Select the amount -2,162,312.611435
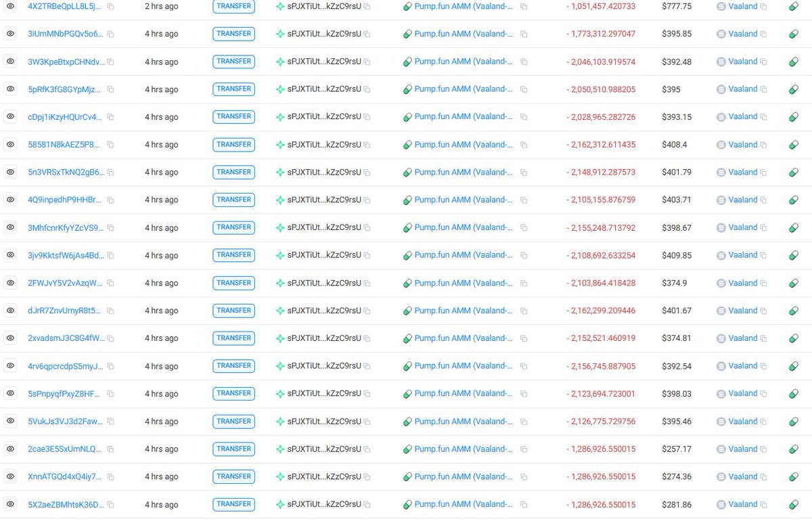Viewport: 812px width, 521px height. click(x=601, y=145)
